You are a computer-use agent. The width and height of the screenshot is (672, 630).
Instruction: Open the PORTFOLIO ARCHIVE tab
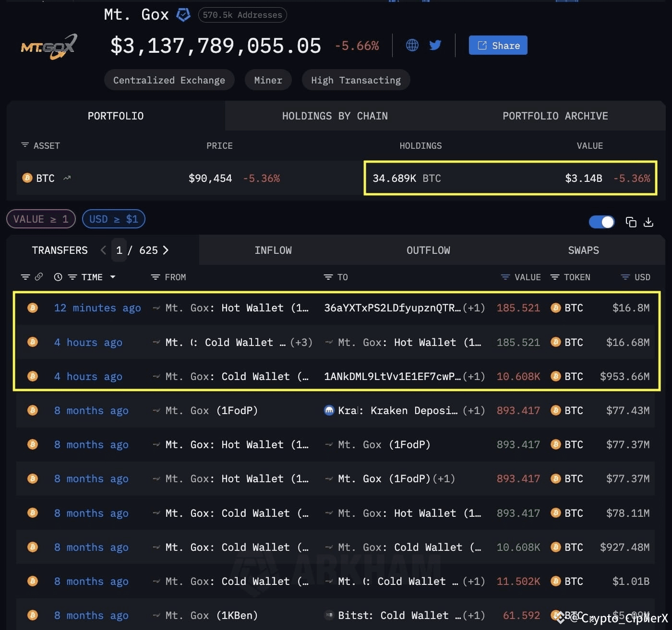click(x=555, y=116)
